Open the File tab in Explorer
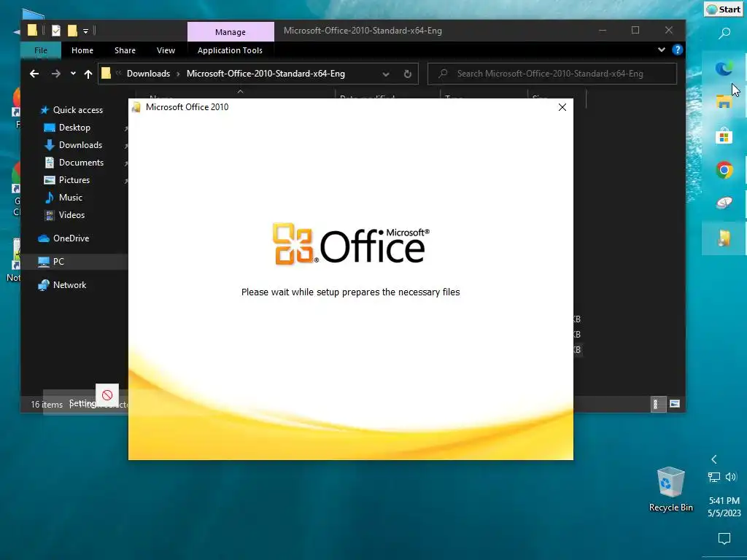The height and width of the screenshot is (560, 747). (x=41, y=50)
